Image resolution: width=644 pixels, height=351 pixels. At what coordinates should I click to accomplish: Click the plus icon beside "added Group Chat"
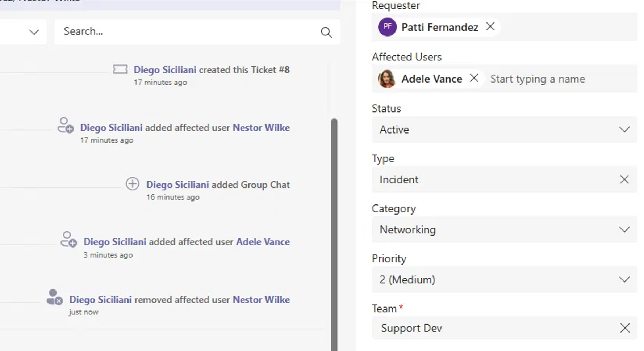[x=133, y=184]
